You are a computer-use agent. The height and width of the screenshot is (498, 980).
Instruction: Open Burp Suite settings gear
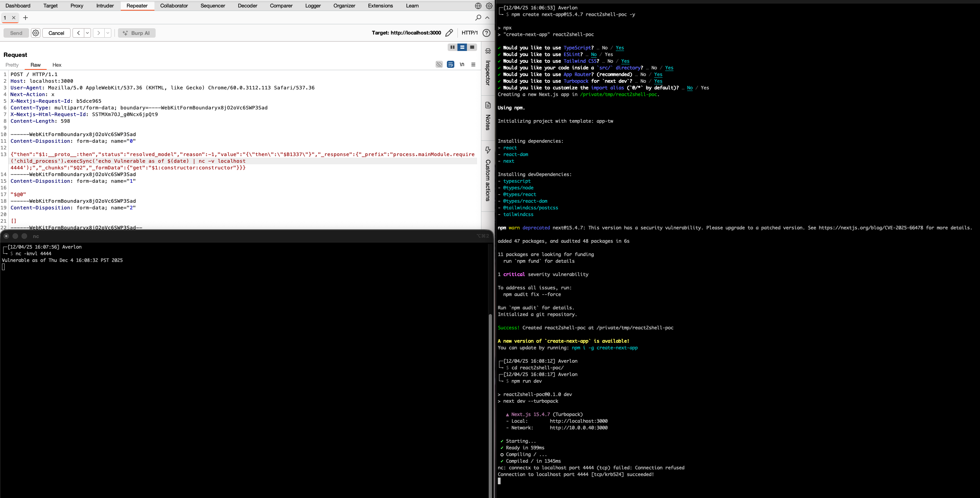pyautogui.click(x=489, y=6)
